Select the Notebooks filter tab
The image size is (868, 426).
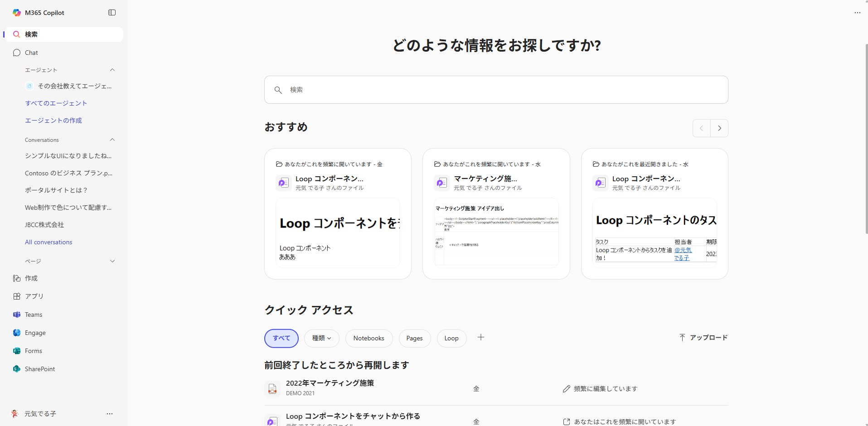pyautogui.click(x=369, y=339)
